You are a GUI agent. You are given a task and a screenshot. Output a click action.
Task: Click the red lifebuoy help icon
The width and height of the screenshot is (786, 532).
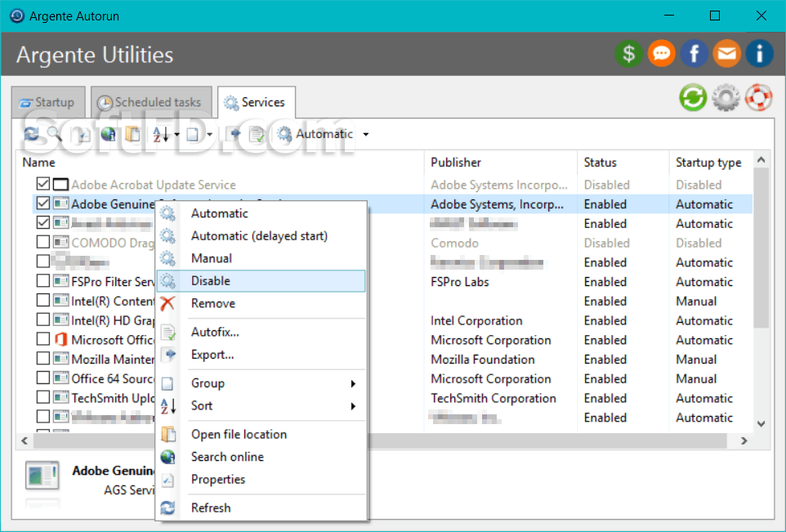click(x=758, y=97)
